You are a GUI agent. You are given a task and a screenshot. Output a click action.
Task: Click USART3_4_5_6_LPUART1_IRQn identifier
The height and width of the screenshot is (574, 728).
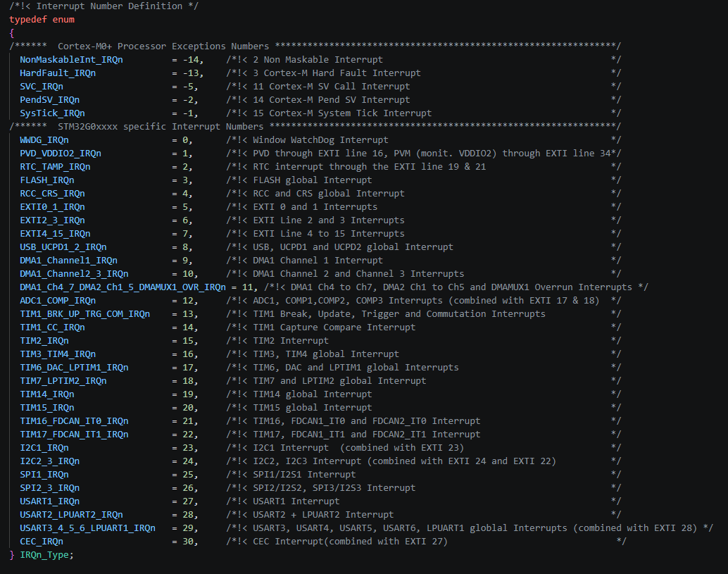click(x=87, y=528)
